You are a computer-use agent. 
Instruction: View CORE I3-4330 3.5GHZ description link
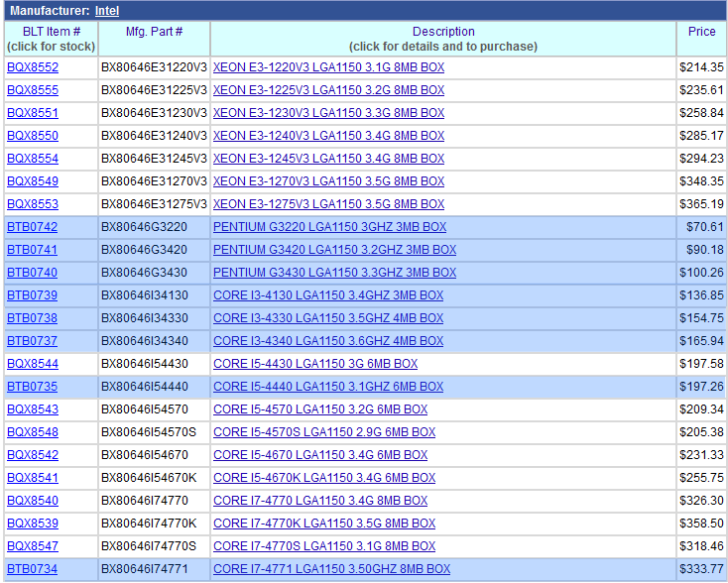pos(328,318)
